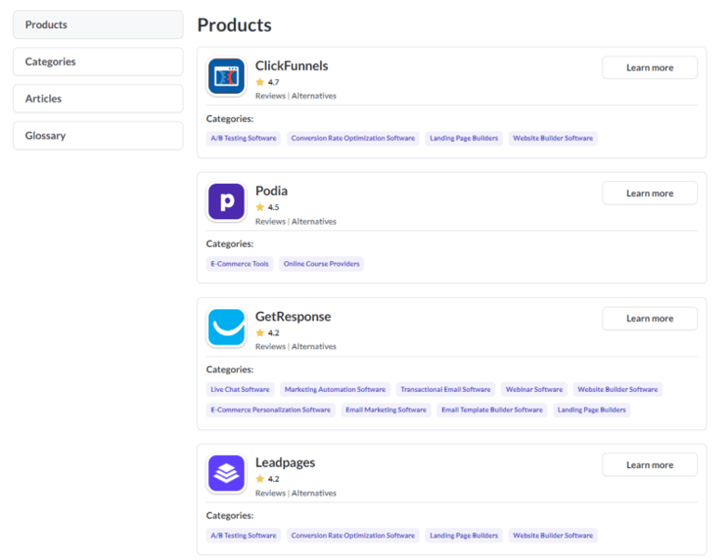728x560 pixels.
Task: Click the GetResponse logo icon
Action: (227, 327)
